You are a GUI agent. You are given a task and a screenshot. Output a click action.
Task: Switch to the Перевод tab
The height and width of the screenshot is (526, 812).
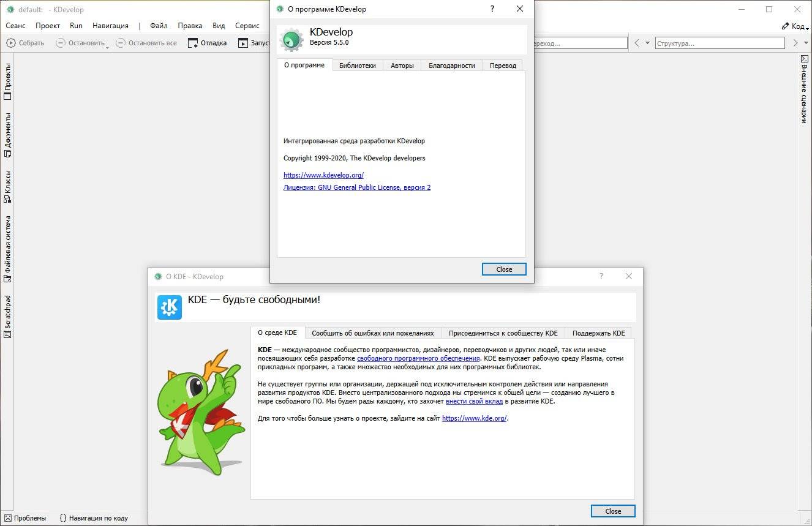tap(503, 66)
